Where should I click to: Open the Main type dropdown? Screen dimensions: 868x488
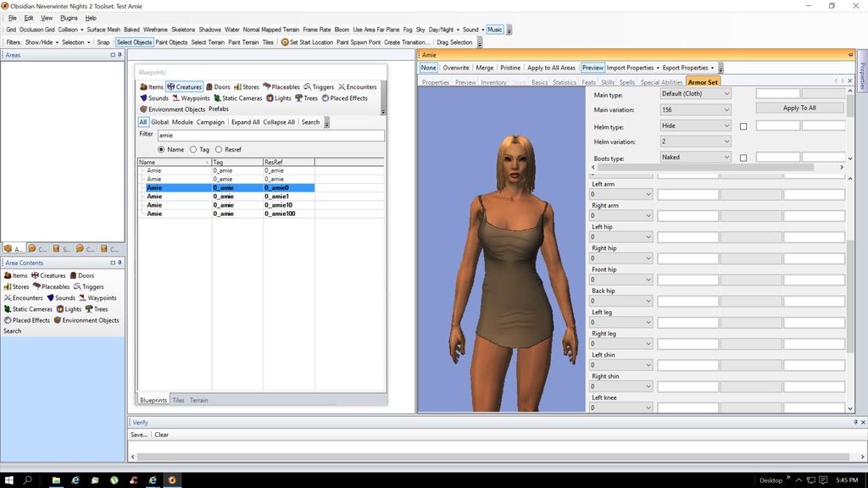click(x=695, y=94)
